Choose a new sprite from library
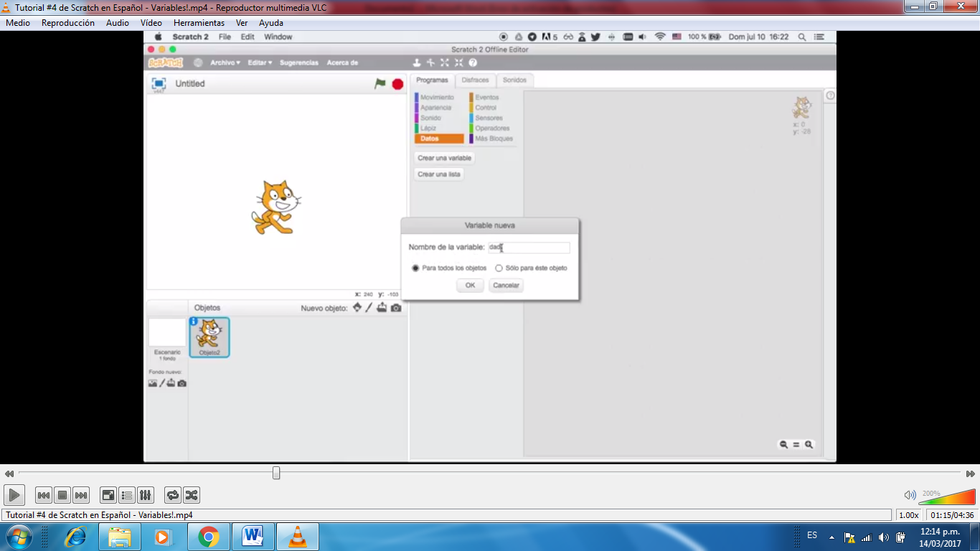Image resolution: width=980 pixels, height=551 pixels. [x=357, y=307]
